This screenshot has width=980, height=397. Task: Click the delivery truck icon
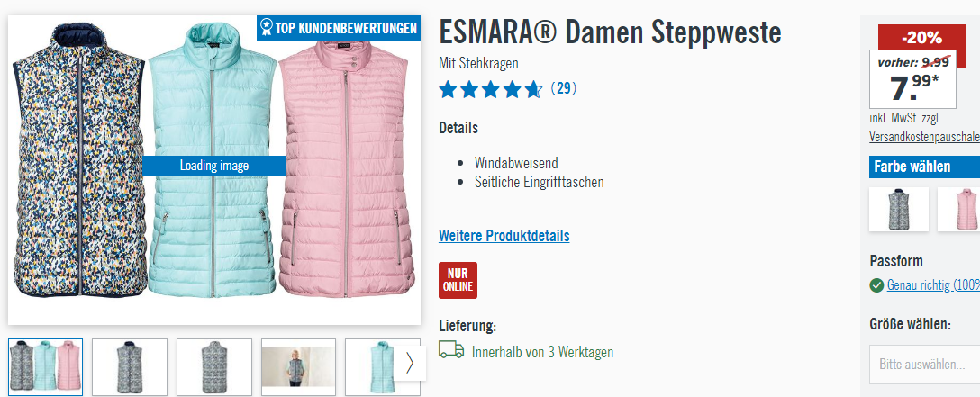(451, 350)
